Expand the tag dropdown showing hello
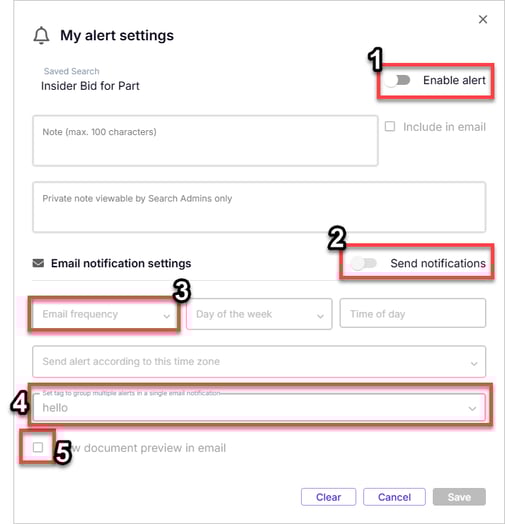 point(259,407)
